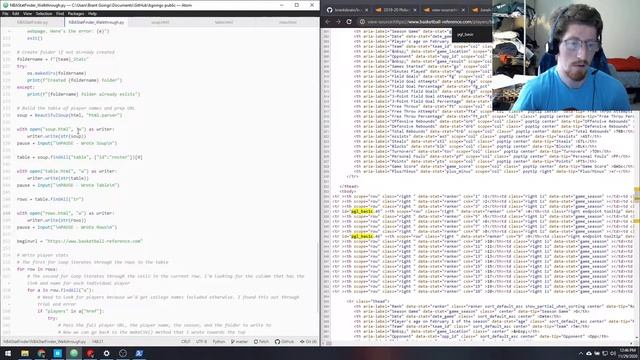Switch to the soup.html editor tab

tap(160, 22)
